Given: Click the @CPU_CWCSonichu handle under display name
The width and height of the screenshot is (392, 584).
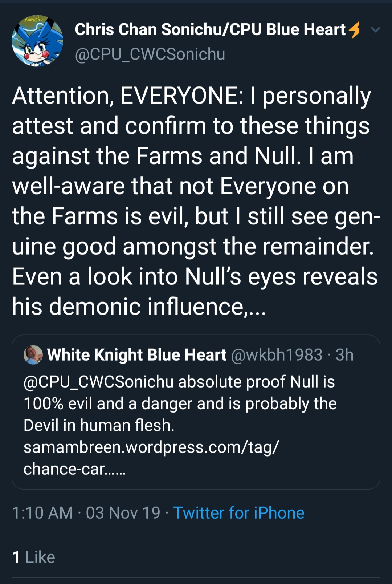Looking at the screenshot, I should (x=150, y=54).
